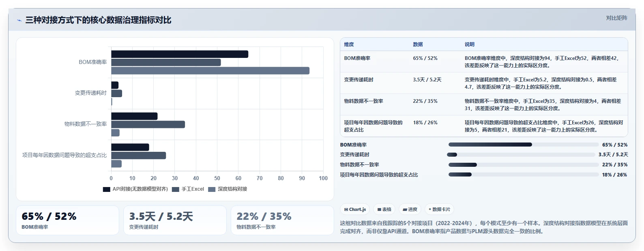
Task: Click the 项目每年因数据问题导致的超支占比 progress bar
Action: coord(524,174)
